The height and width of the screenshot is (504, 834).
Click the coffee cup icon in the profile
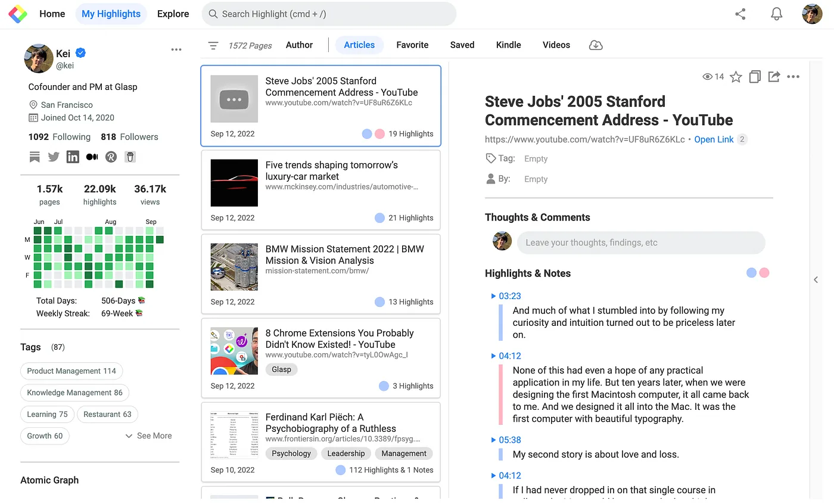(130, 157)
